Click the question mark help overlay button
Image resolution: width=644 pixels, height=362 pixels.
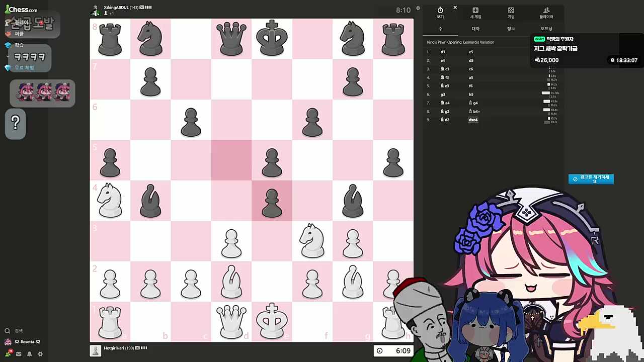(x=16, y=123)
